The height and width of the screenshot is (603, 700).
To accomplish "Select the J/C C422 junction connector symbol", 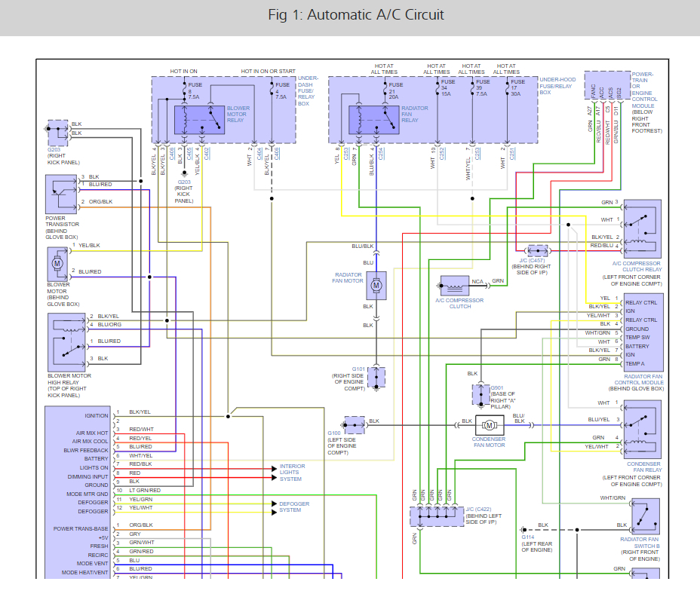I will 437,516.
